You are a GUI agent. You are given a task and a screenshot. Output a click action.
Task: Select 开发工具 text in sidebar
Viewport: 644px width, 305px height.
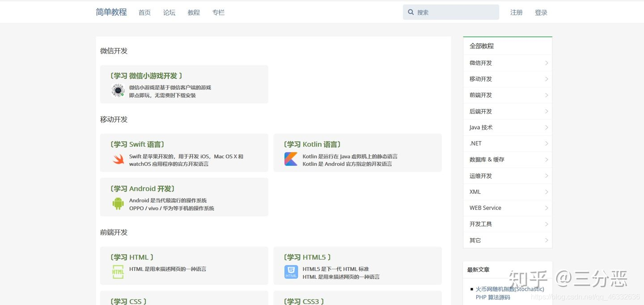(x=481, y=224)
